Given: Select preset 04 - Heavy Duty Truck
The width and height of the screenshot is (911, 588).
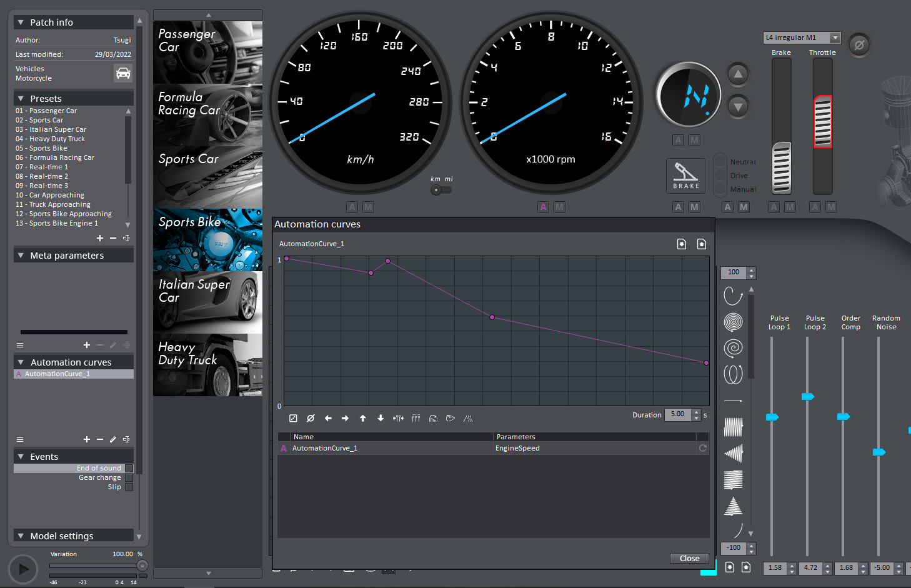Looking at the screenshot, I should click(x=50, y=139).
